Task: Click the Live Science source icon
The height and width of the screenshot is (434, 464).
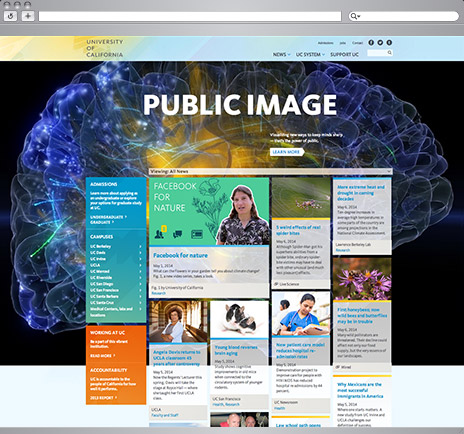Action: 276,284
